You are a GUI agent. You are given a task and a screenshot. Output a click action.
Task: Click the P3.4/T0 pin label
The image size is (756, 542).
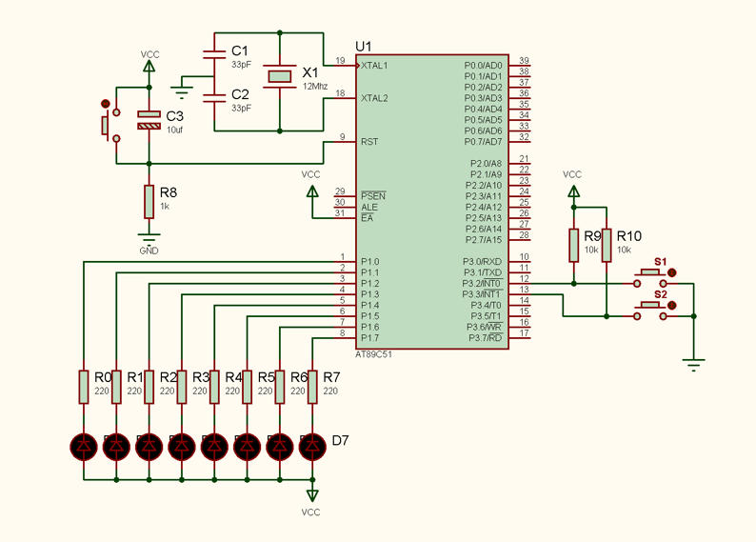[x=487, y=305]
